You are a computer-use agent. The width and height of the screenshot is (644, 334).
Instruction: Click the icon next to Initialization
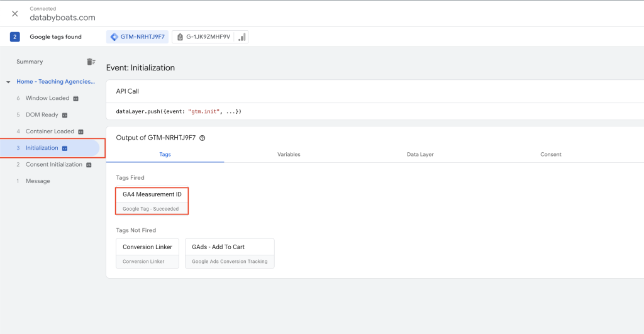click(65, 148)
